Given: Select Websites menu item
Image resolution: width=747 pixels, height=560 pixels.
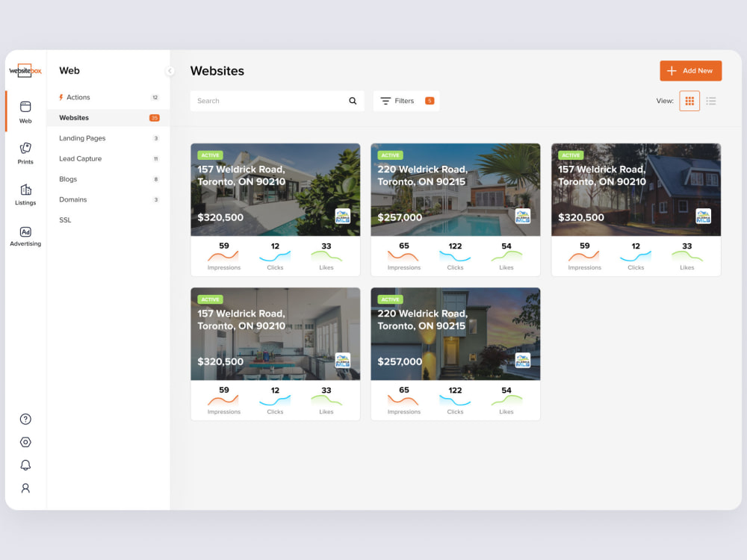Looking at the screenshot, I should [108, 118].
